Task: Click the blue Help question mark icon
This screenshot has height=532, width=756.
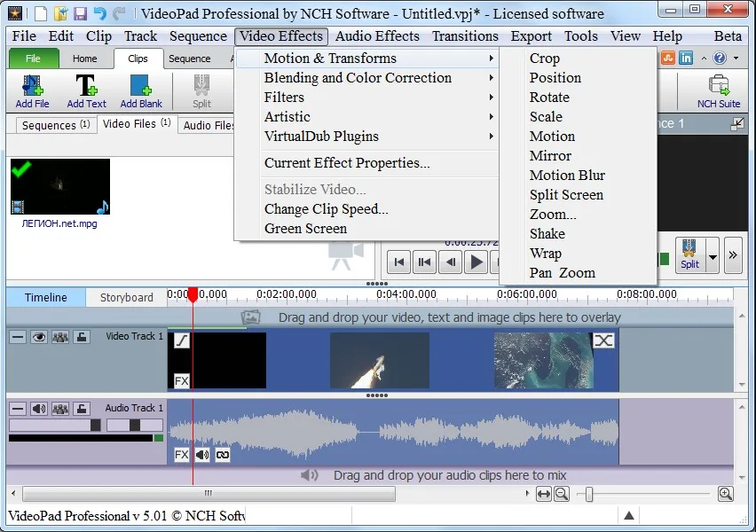Action: coord(720,58)
